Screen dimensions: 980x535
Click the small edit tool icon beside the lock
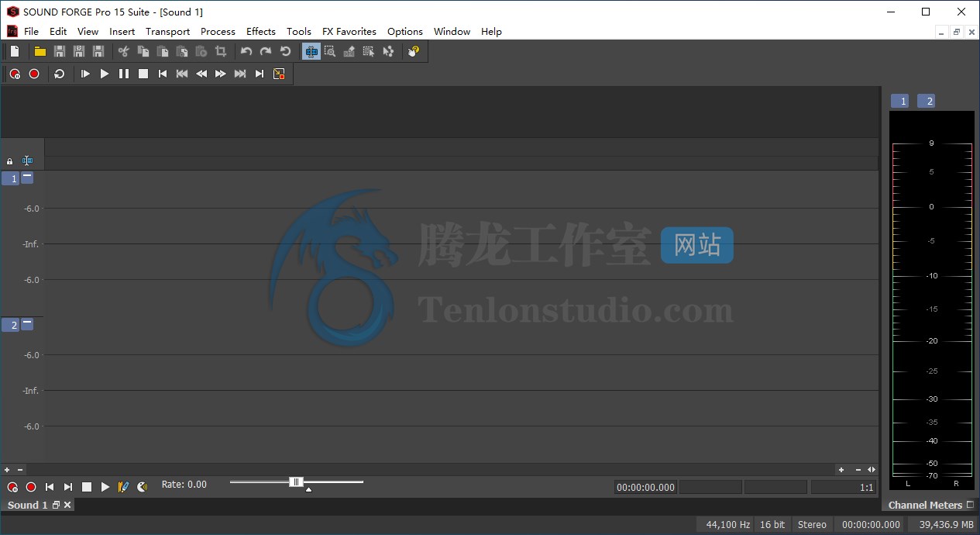coord(27,160)
